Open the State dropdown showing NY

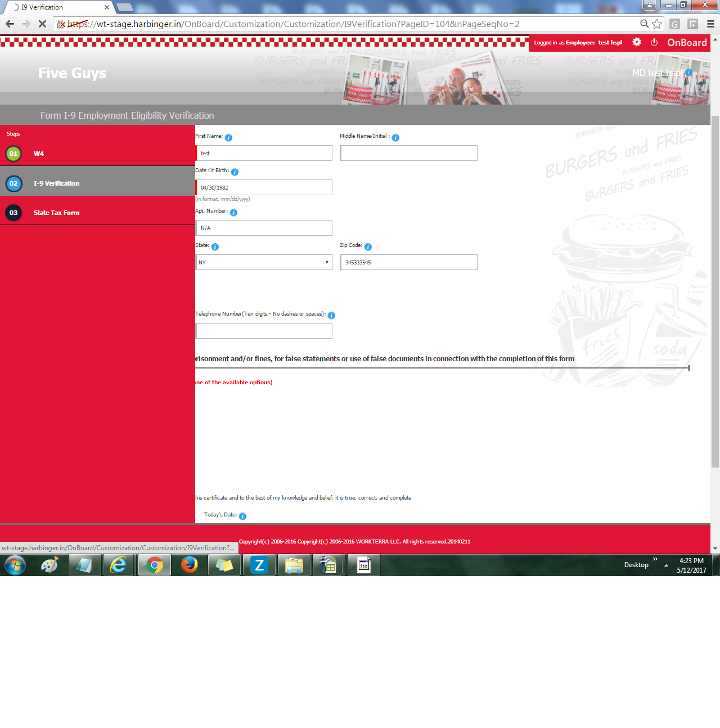[264, 262]
